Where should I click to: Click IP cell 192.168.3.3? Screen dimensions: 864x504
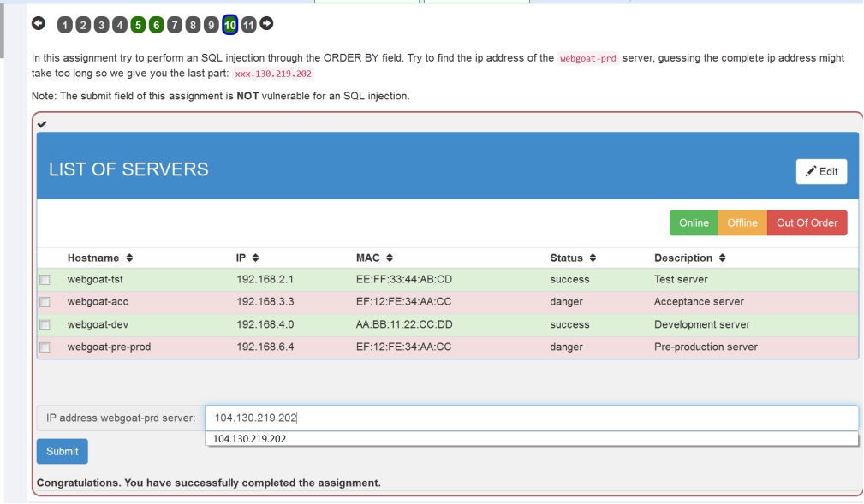[x=265, y=302]
